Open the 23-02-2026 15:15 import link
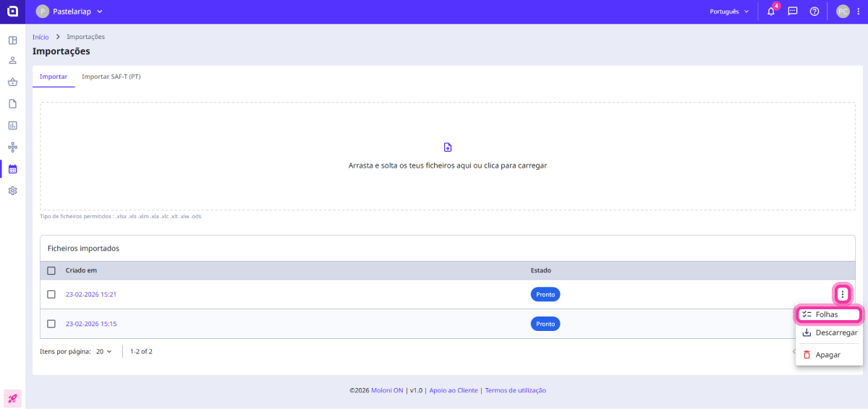This screenshot has width=868, height=409. [91, 324]
